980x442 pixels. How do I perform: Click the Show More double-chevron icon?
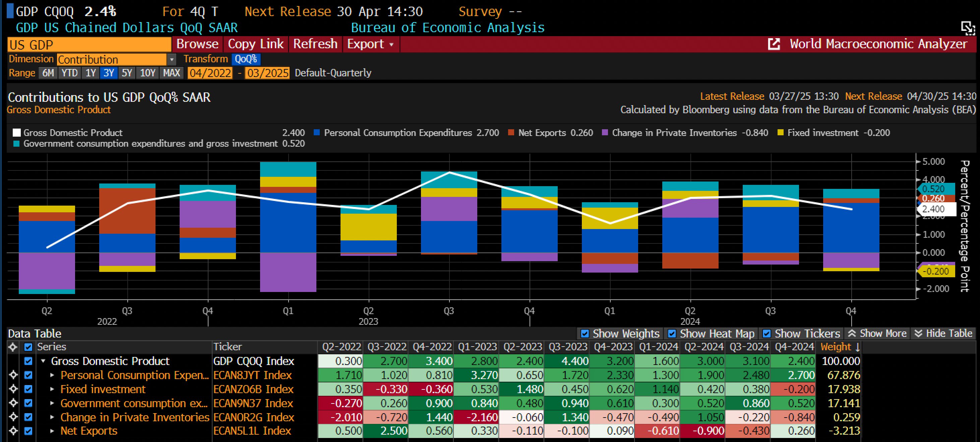(x=852, y=333)
